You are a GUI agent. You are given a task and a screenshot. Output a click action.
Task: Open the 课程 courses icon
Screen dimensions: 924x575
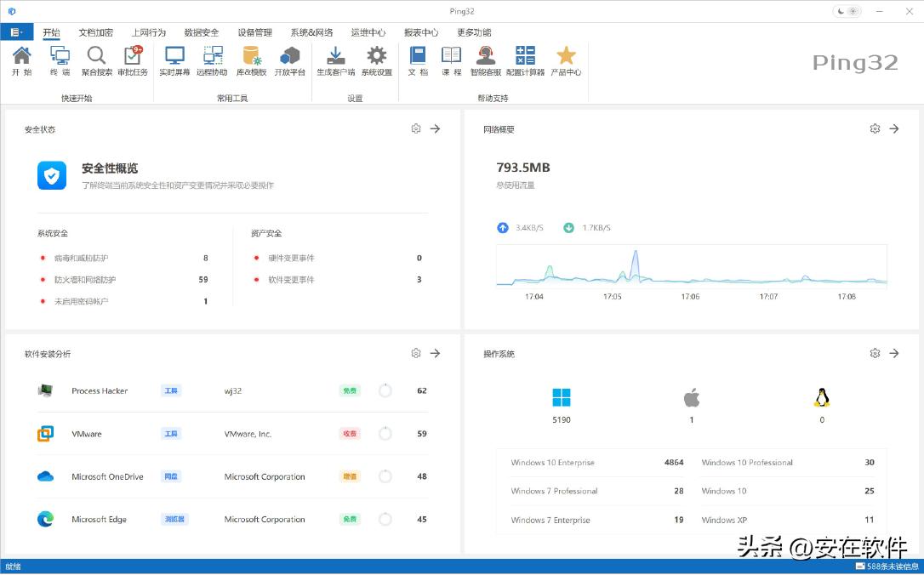pyautogui.click(x=452, y=61)
